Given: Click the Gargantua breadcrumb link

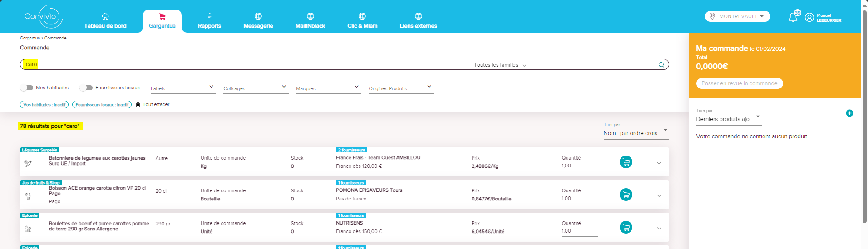Looking at the screenshot, I should tap(30, 38).
